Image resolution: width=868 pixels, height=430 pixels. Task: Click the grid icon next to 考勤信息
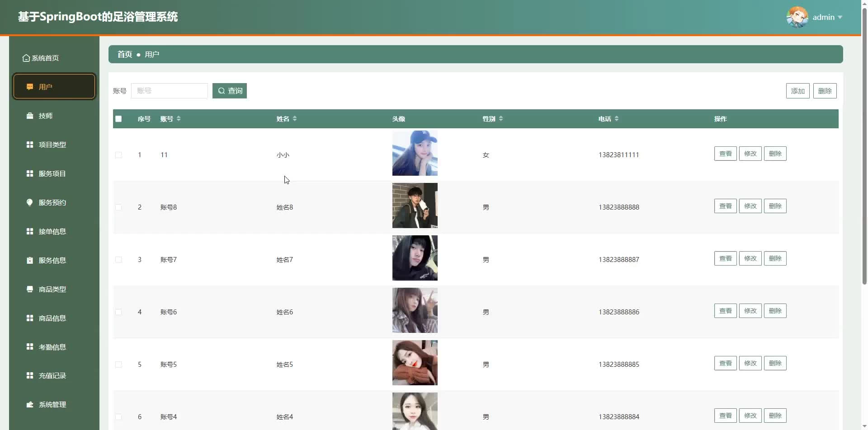(x=30, y=346)
